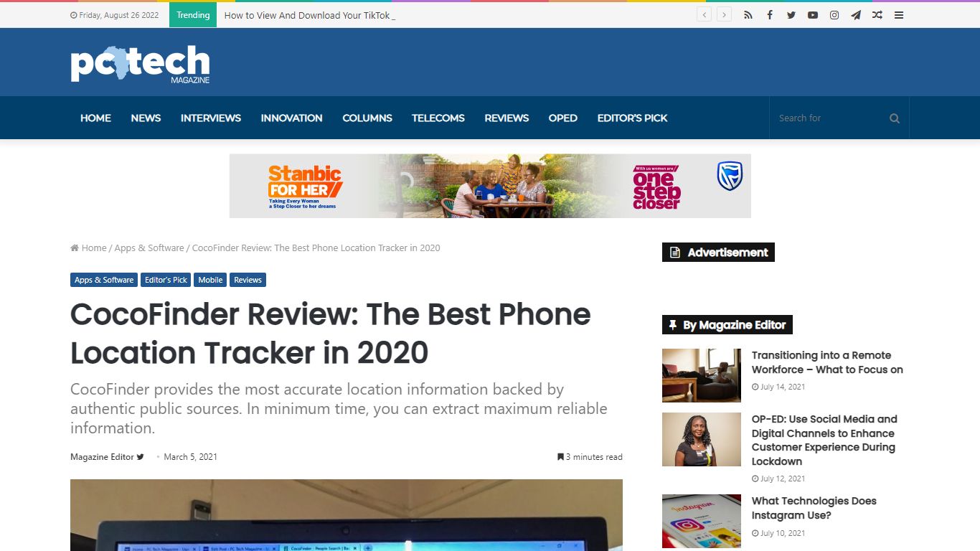Open 'Transitioning into a Remote Workforce' article
The width and height of the screenshot is (980, 551).
point(827,362)
